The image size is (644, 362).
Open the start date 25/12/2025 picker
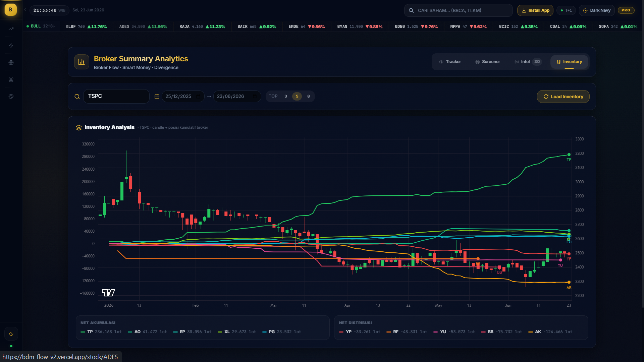[183, 97]
